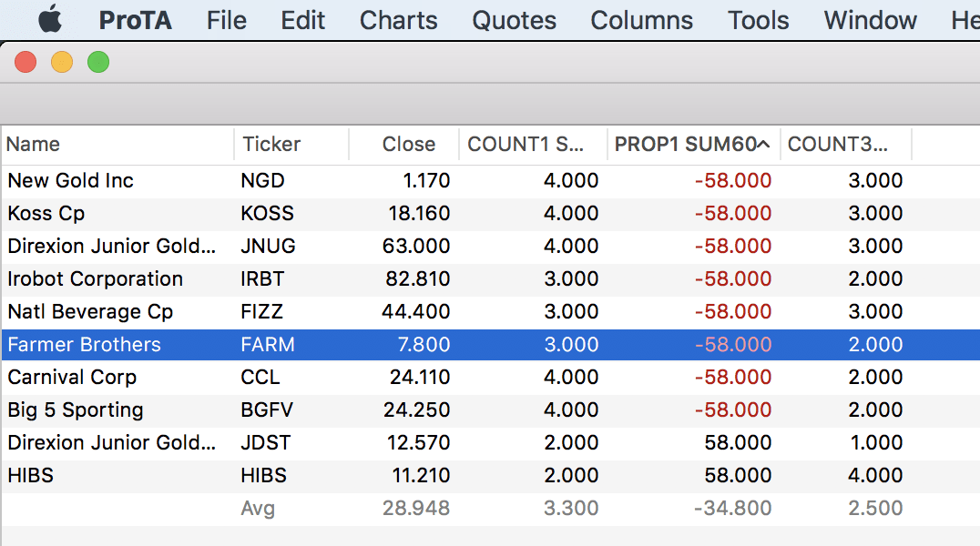
Task: Open the Edit menu
Action: [x=302, y=20]
